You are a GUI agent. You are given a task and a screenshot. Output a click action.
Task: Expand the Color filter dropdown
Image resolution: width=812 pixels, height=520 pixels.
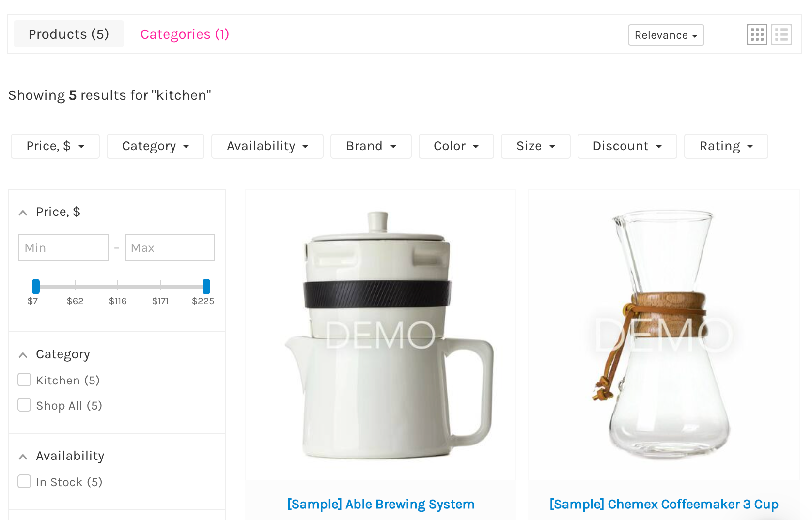456,146
